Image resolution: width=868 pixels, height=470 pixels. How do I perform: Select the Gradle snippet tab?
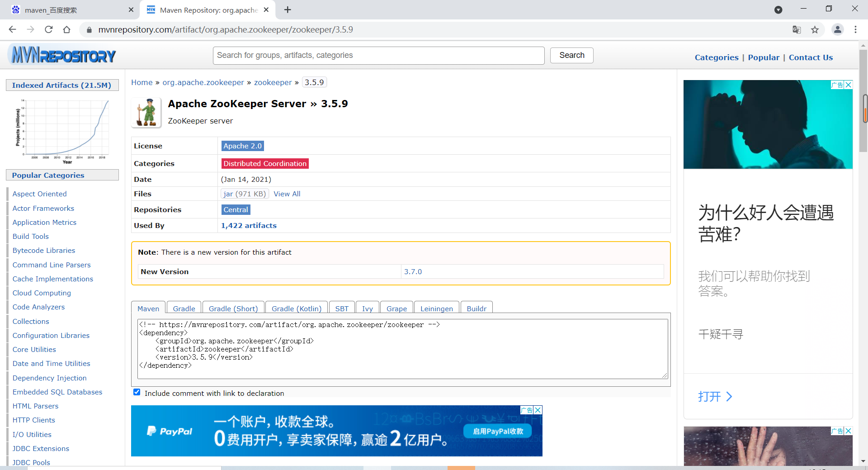pyautogui.click(x=184, y=308)
